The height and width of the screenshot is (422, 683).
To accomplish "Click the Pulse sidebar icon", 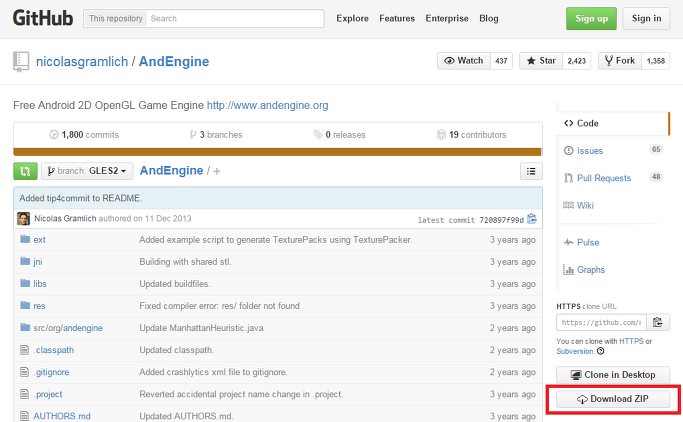I will point(568,242).
